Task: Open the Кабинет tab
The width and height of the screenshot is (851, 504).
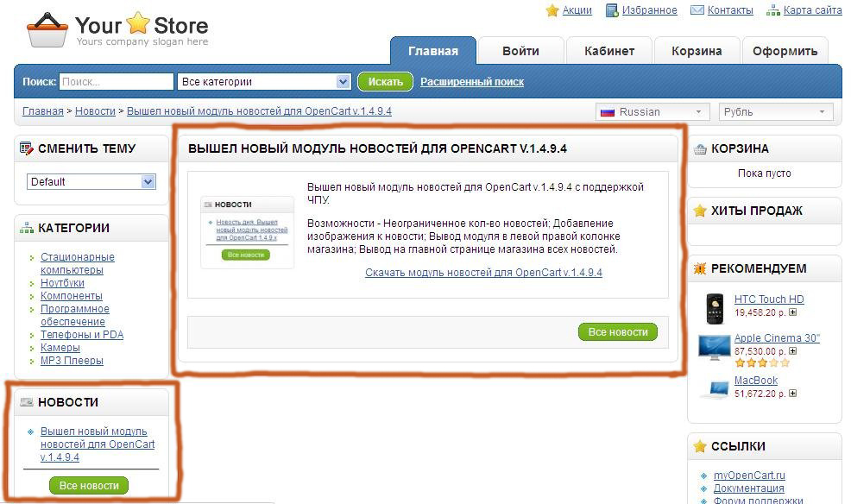Action: click(x=608, y=51)
